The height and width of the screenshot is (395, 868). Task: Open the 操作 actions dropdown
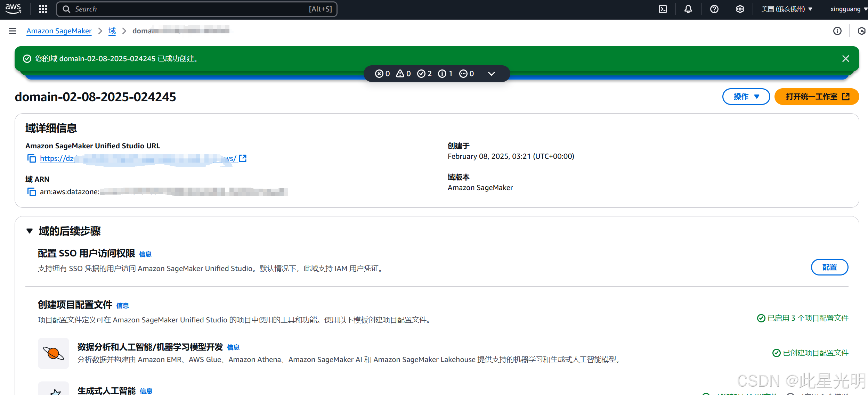click(746, 97)
